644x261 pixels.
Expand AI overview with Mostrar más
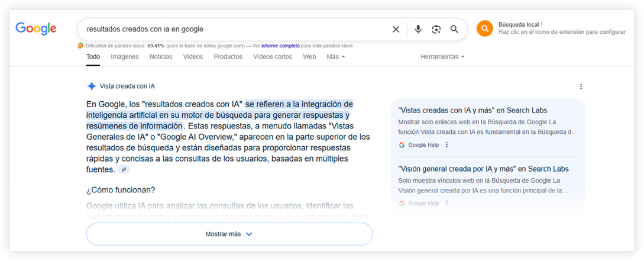click(x=229, y=234)
